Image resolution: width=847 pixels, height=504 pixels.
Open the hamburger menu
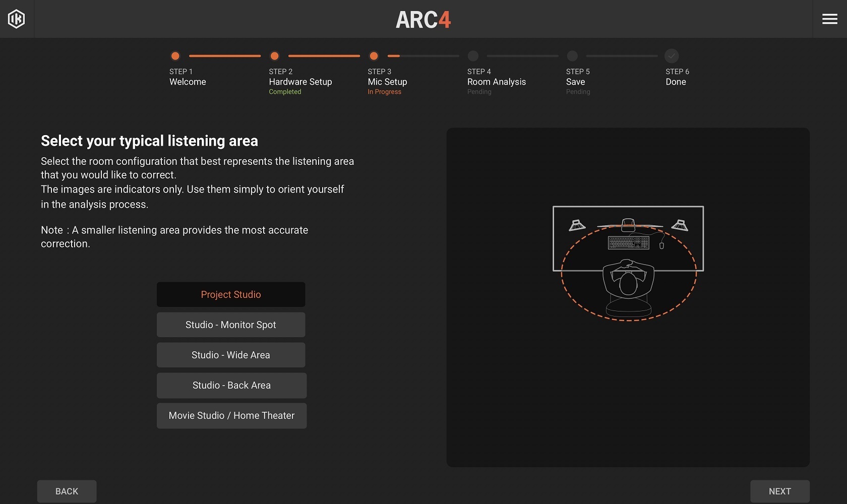(829, 19)
